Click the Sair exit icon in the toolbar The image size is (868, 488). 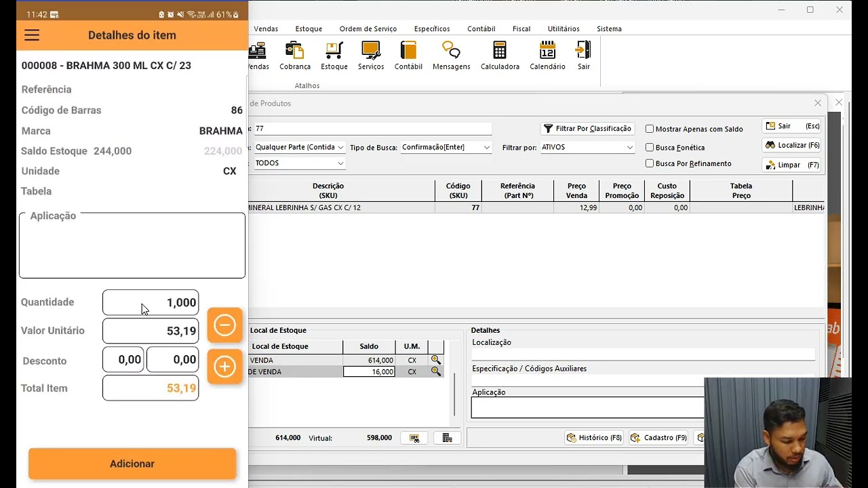coord(584,56)
